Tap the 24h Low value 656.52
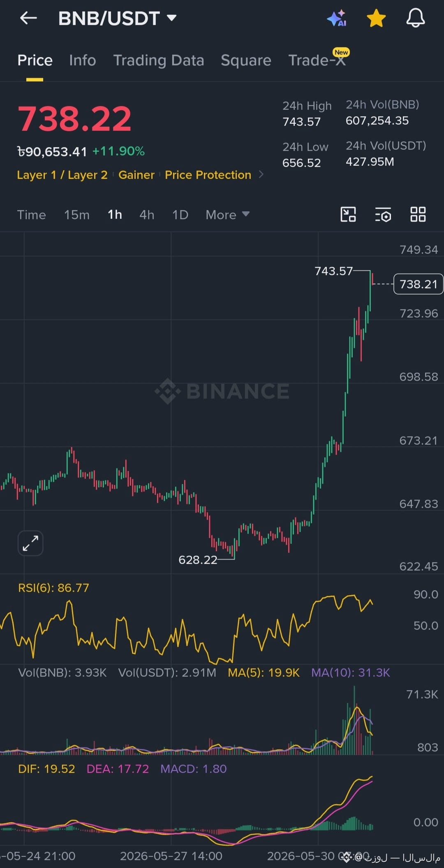 click(x=301, y=163)
